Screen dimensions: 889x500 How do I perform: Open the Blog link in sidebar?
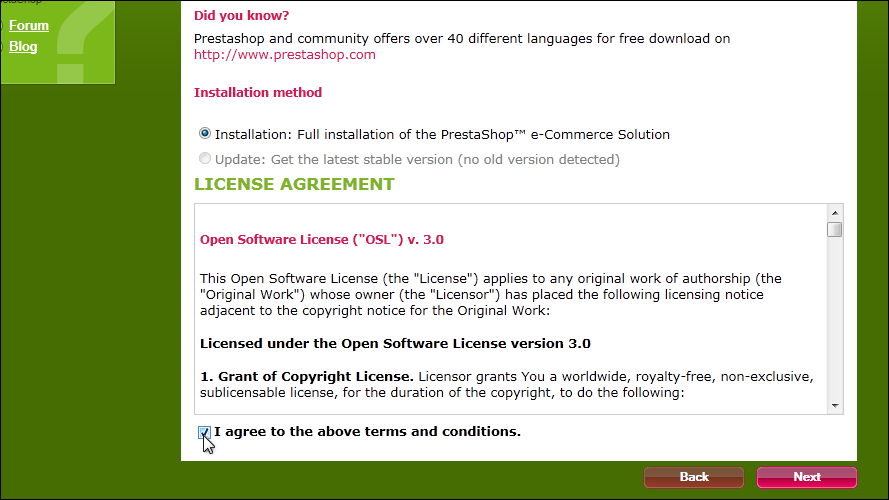click(23, 46)
